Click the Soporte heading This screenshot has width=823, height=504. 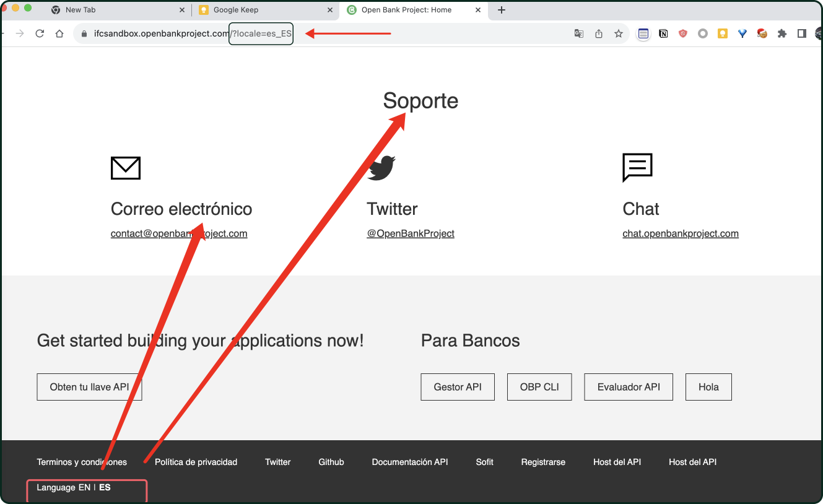[x=420, y=101]
